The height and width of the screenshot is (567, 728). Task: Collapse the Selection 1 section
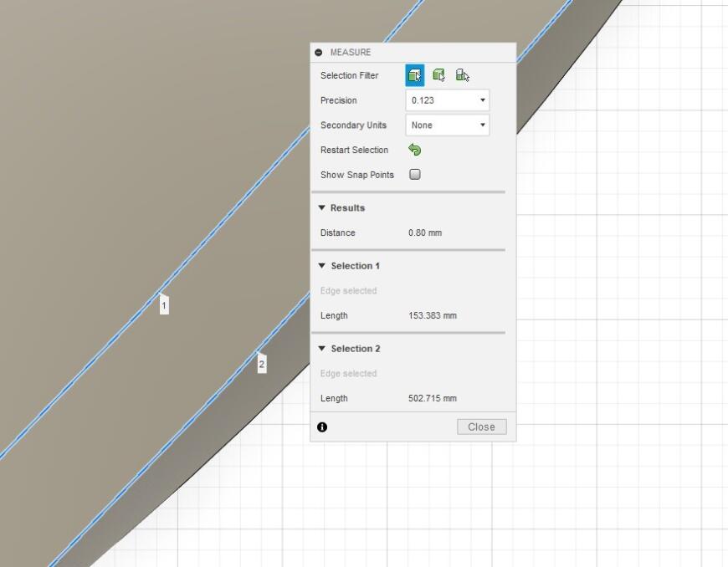322,266
